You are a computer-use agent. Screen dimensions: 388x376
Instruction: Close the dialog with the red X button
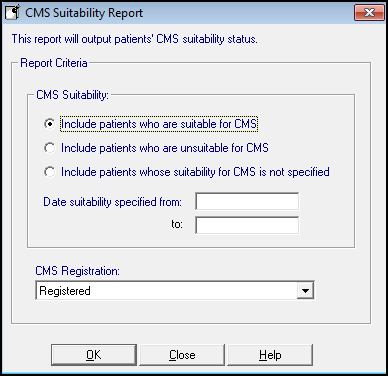point(369,13)
